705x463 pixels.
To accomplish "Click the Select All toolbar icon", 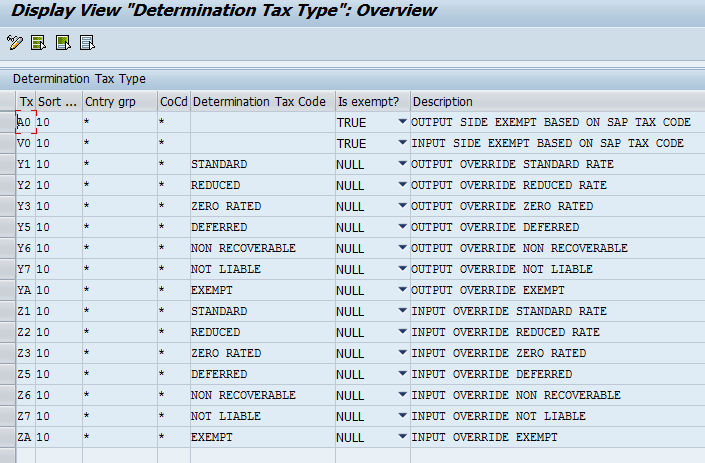I will (39, 42).
